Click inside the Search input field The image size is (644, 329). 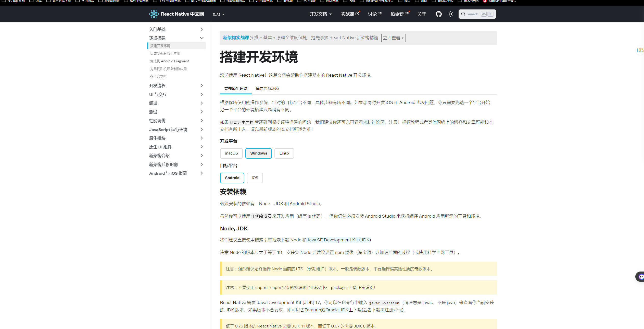[474, 14]
